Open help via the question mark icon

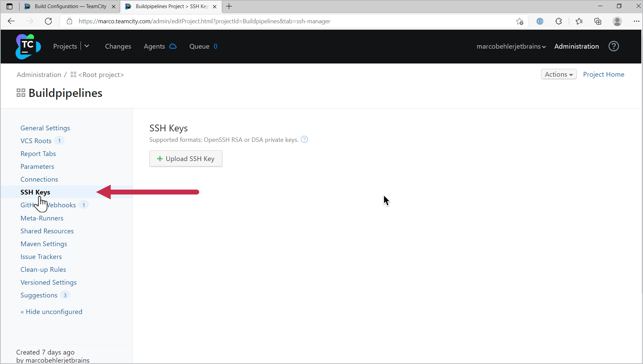click(x=614, y=46)
